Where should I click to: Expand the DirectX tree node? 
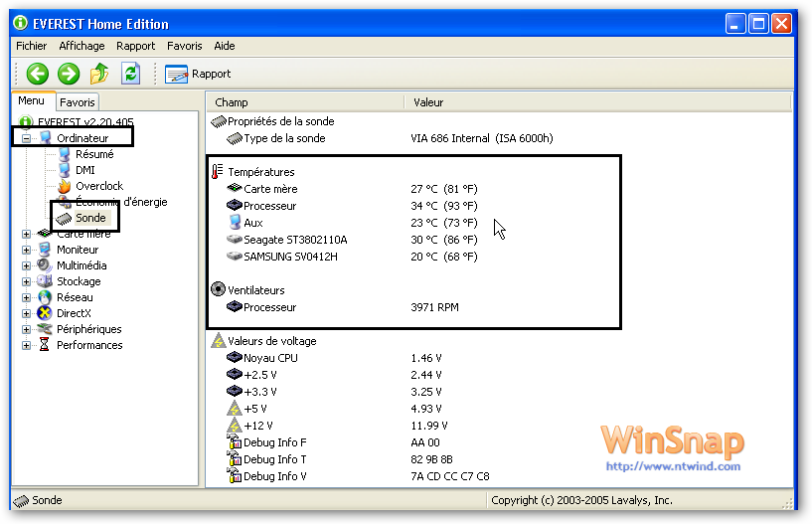(26, 313)
